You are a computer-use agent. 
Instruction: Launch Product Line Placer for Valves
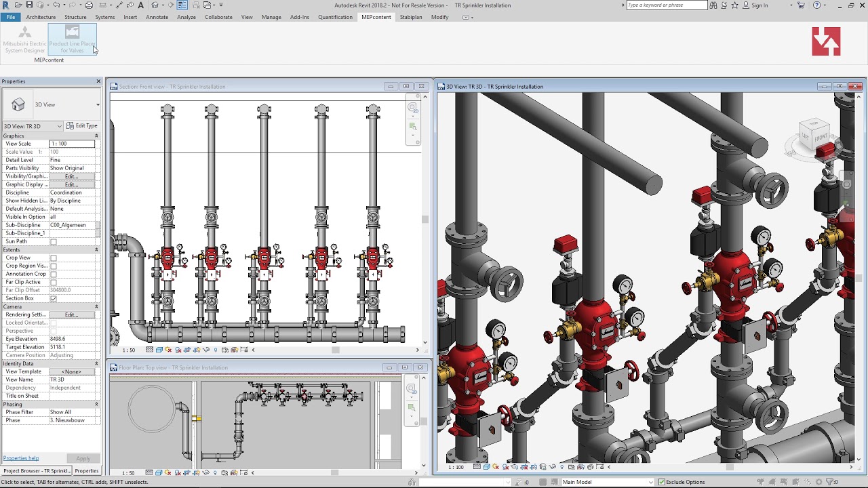click(72, 40)
